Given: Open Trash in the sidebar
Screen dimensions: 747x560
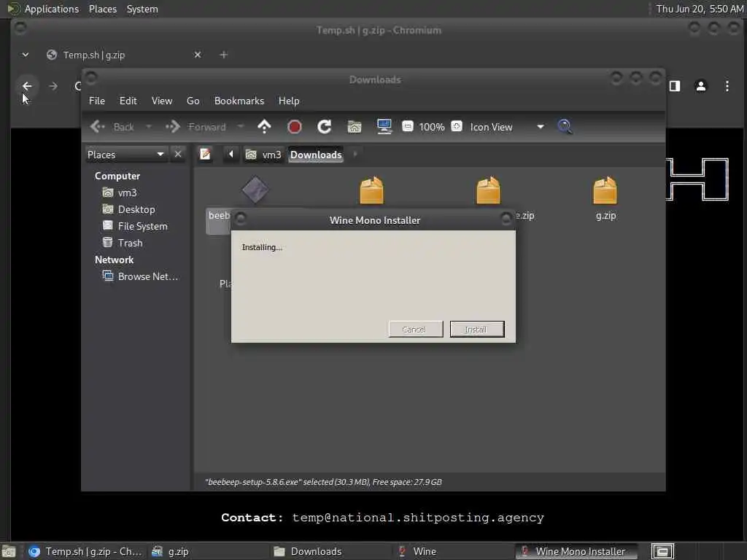Looking at the screenshot, I should [123, 243].
